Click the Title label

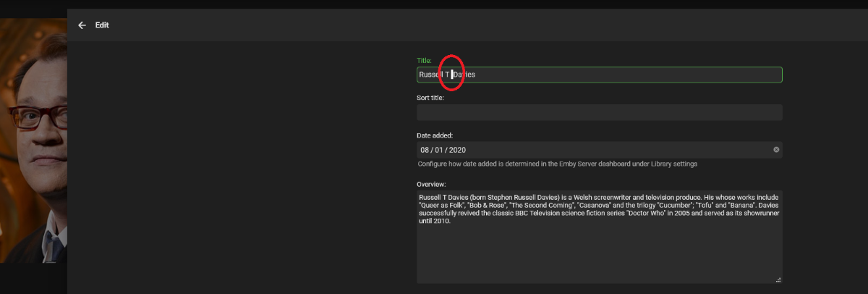pyautogui.click(x=424, y=60)
